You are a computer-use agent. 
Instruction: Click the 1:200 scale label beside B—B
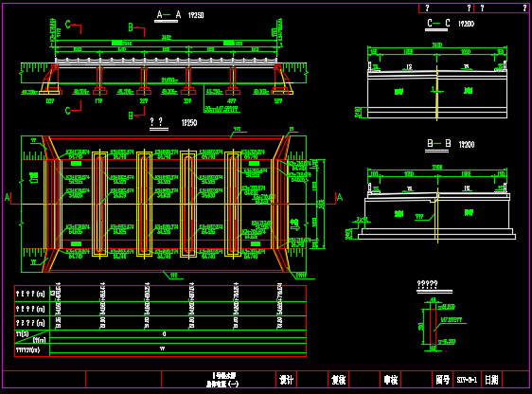click(467, 145)
